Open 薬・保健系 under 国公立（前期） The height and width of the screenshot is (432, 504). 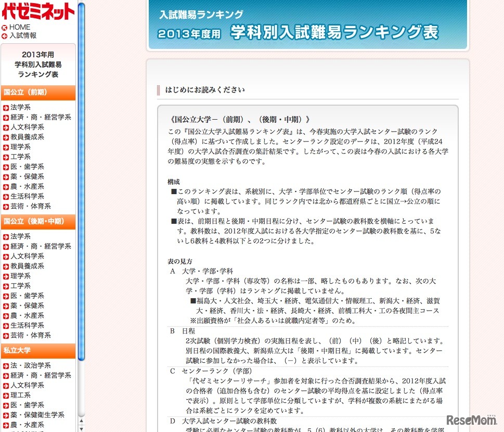(x=27, y=176)
